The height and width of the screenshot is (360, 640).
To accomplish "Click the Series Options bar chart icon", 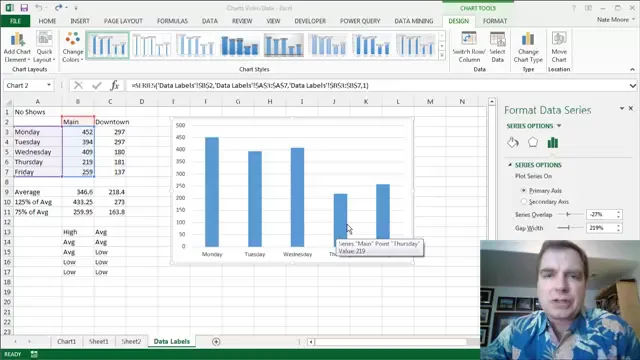I will point(553,142).
